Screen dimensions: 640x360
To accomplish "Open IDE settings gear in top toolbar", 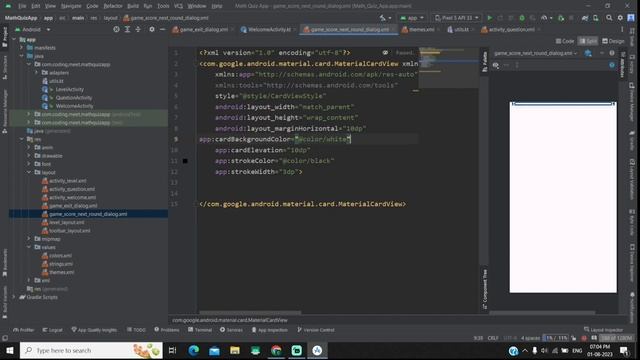I will tap(620, 18).
